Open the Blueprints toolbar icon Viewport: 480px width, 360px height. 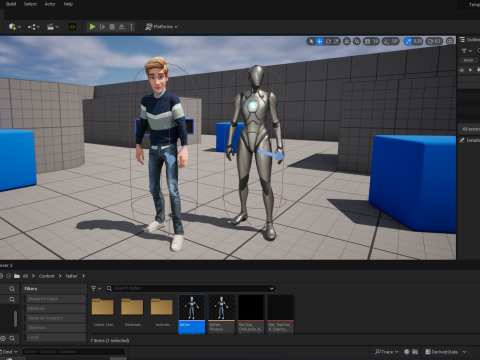pyautogui.click(x=32, y=27)
